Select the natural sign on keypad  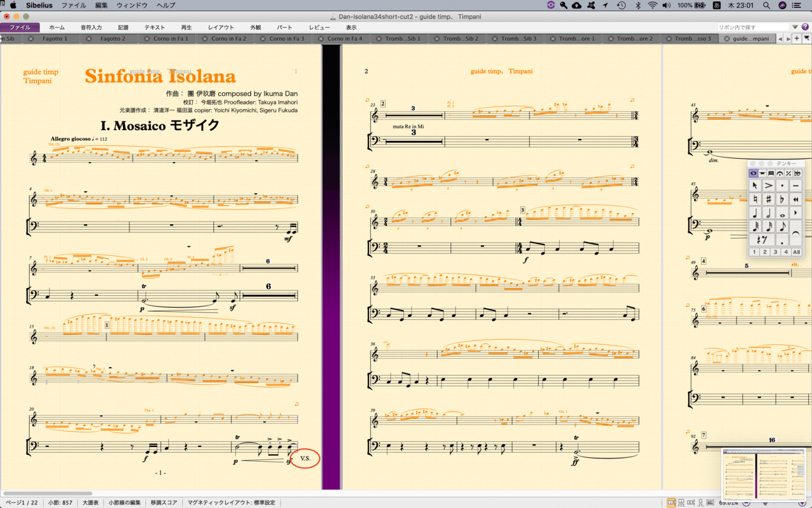click(x=755, y=199)
